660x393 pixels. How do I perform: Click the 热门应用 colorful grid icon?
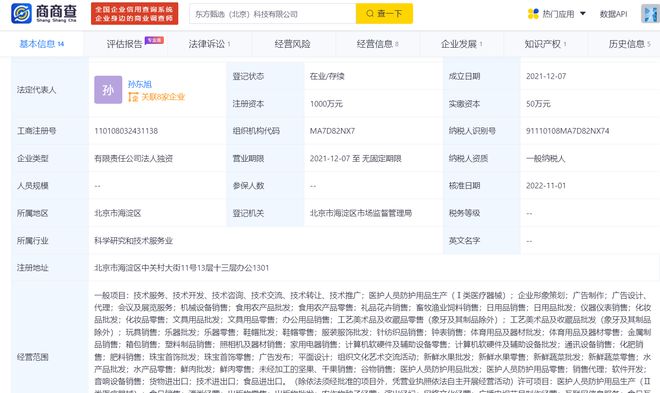(x=533, y=14)
